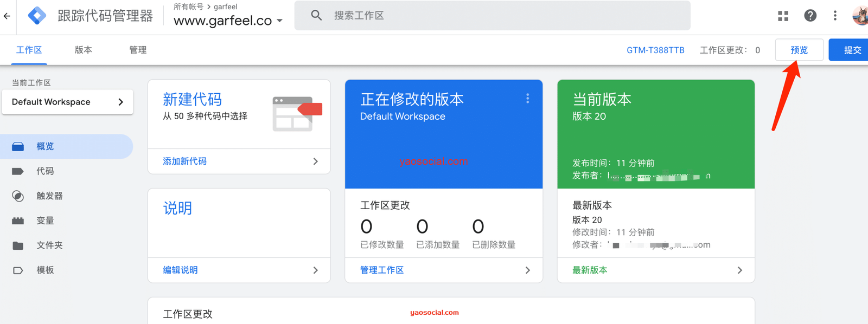Switch to the 版本 tab

point(83,50)
